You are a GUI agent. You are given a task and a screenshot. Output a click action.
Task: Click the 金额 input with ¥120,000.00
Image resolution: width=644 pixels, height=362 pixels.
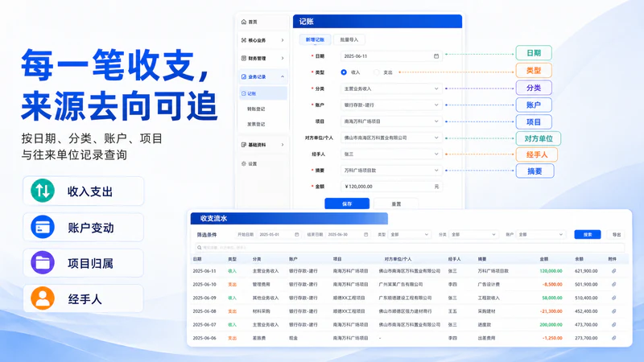coord(391,187)
